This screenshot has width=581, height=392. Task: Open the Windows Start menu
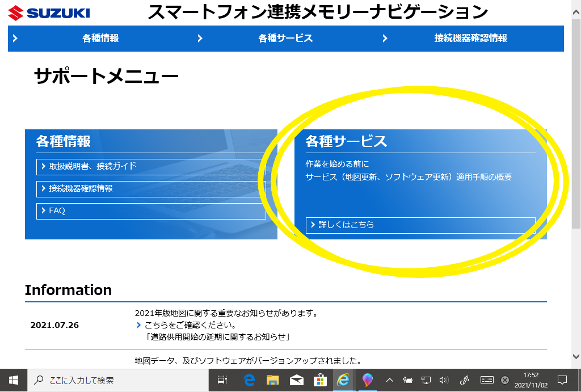pos(14,380)
